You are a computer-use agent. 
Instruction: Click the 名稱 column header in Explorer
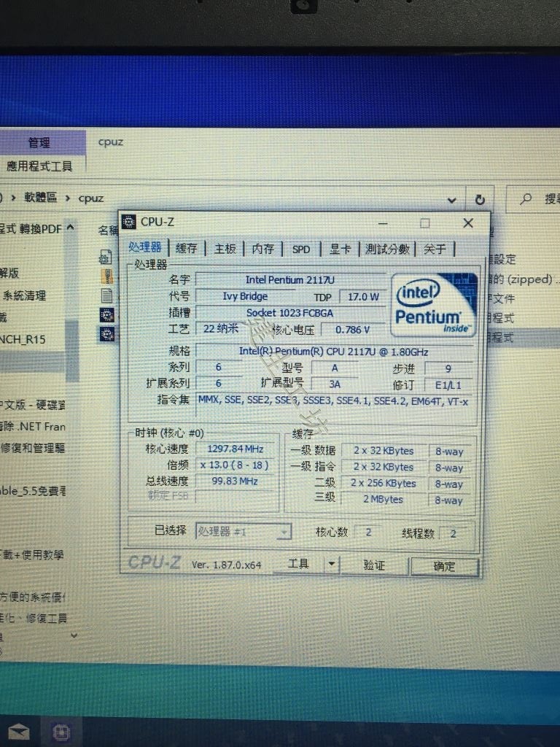tap(108, 230)
